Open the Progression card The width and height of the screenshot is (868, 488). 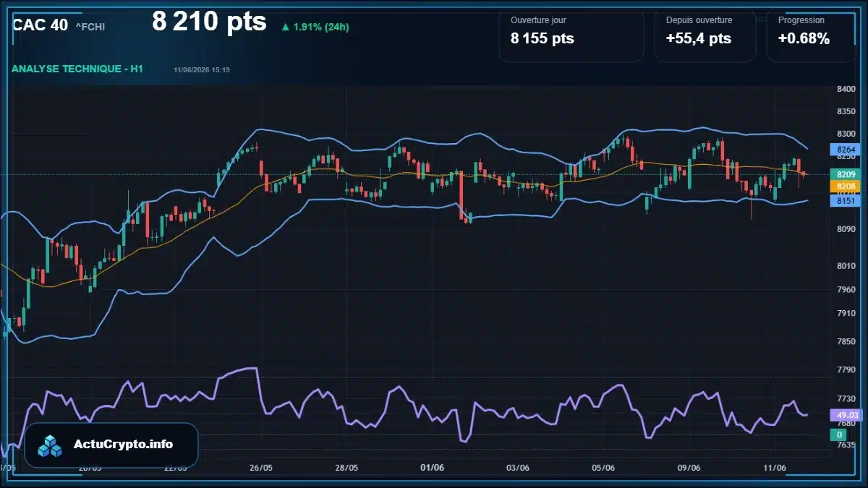[x=812, y=35]
